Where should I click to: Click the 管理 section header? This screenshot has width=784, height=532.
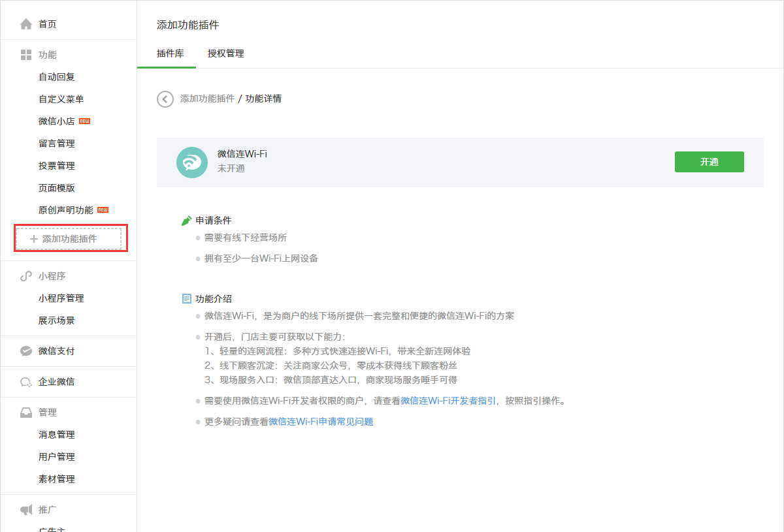[x=48, y=413]
